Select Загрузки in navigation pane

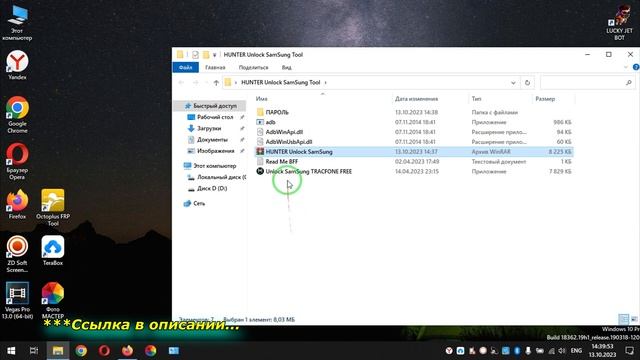209,128
